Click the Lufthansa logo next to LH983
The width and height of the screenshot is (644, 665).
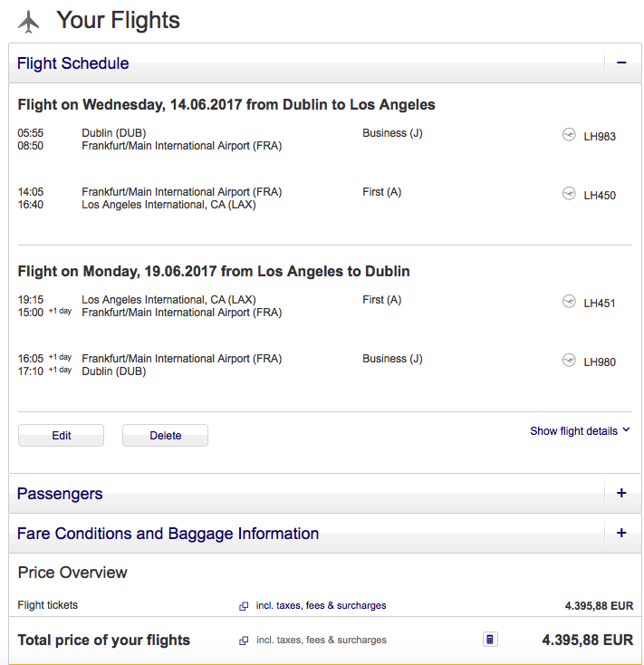pos(569,135)
